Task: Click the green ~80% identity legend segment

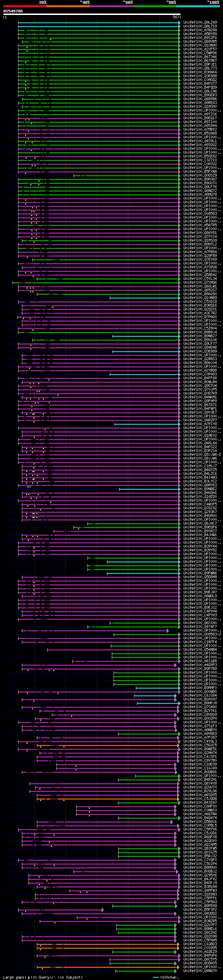Action: click(x=155, y=6)
